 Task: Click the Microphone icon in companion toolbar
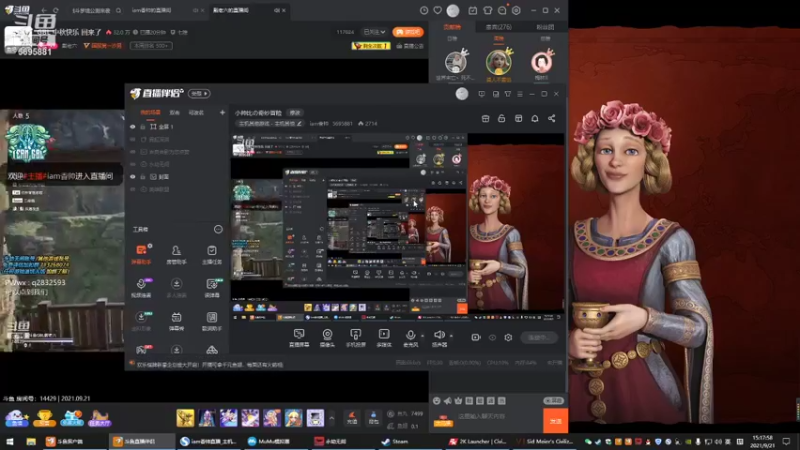410,335
